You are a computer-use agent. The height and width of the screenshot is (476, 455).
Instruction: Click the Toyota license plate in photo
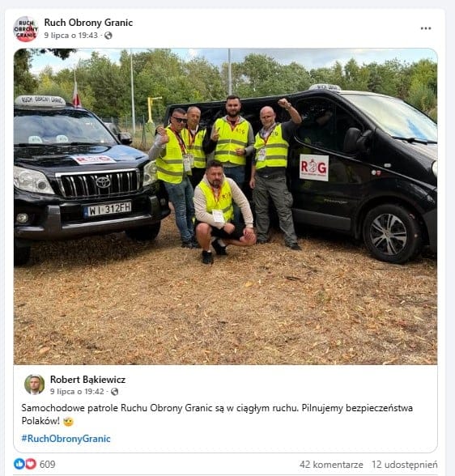tap(108, 209)
